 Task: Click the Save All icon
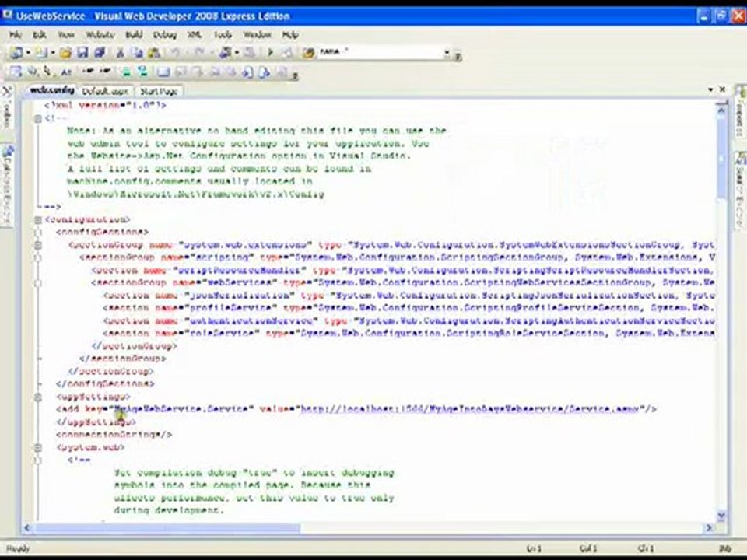coord(100,52)
